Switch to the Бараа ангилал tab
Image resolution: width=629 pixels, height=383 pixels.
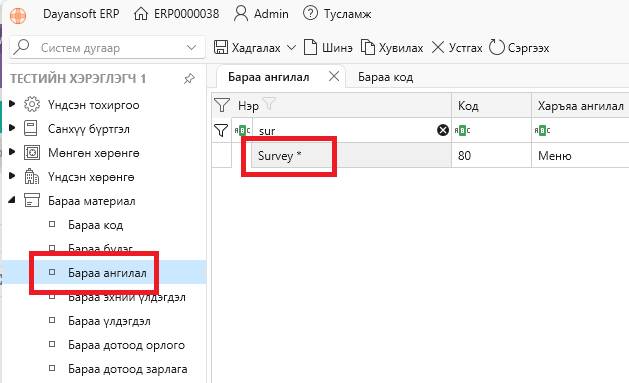pyautogui.click(x=268, y=77)
